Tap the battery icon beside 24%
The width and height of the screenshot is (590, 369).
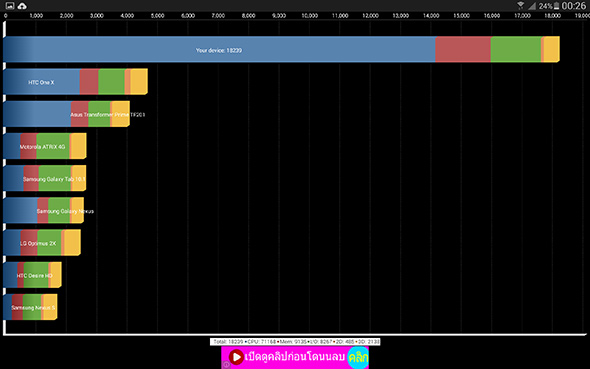pyautogui.click(x=556, y=6)
